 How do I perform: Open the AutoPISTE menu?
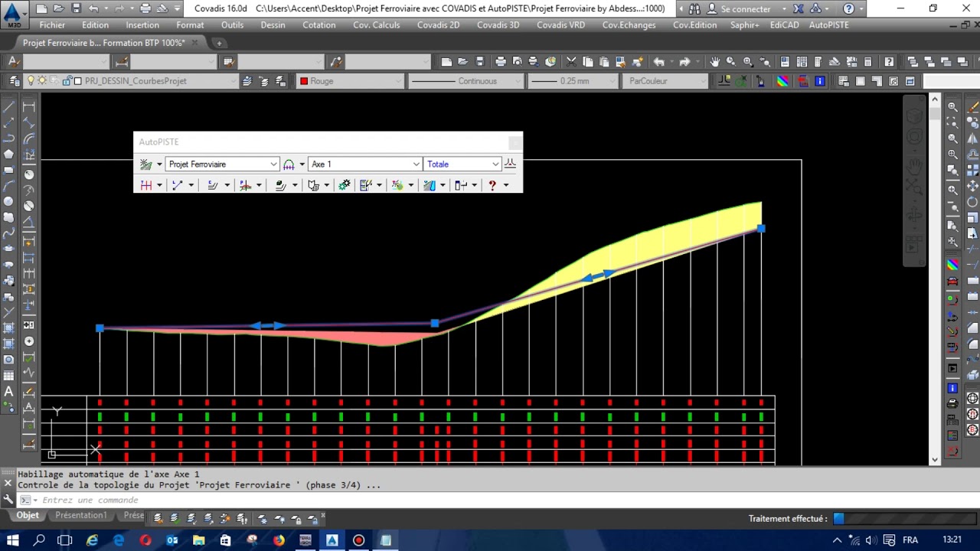pyautogui.click(x=828, y=25)
